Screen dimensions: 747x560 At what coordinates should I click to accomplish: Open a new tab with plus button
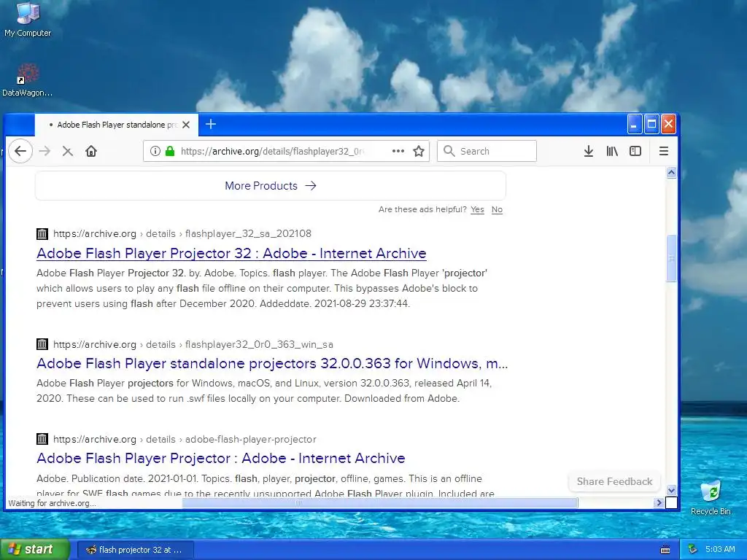click(x=211, y=124)
